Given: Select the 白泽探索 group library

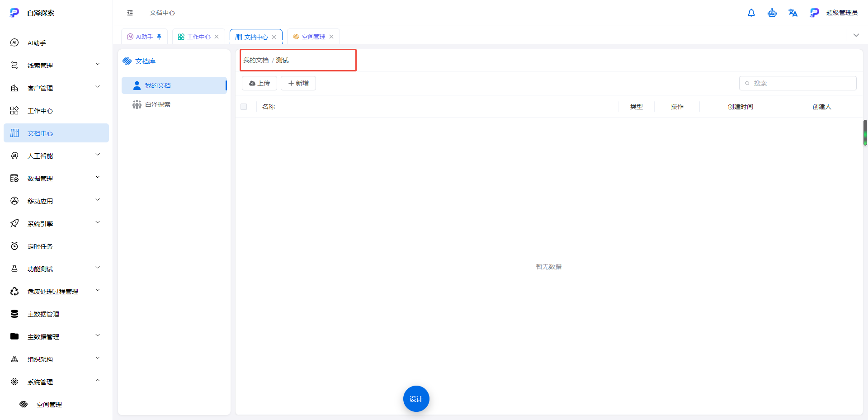Looking at the screenshot, I should click(174, 104).
